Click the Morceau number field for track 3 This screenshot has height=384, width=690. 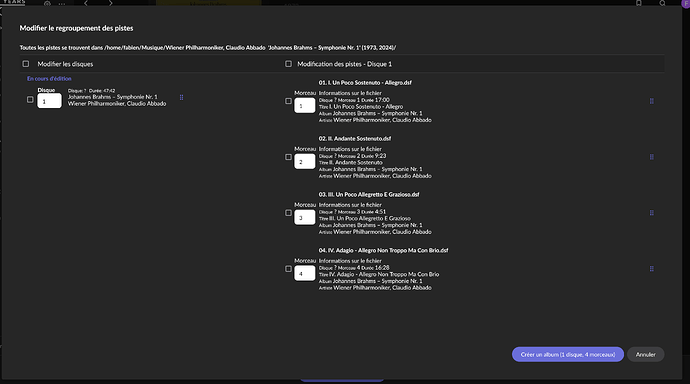point(305,217)
